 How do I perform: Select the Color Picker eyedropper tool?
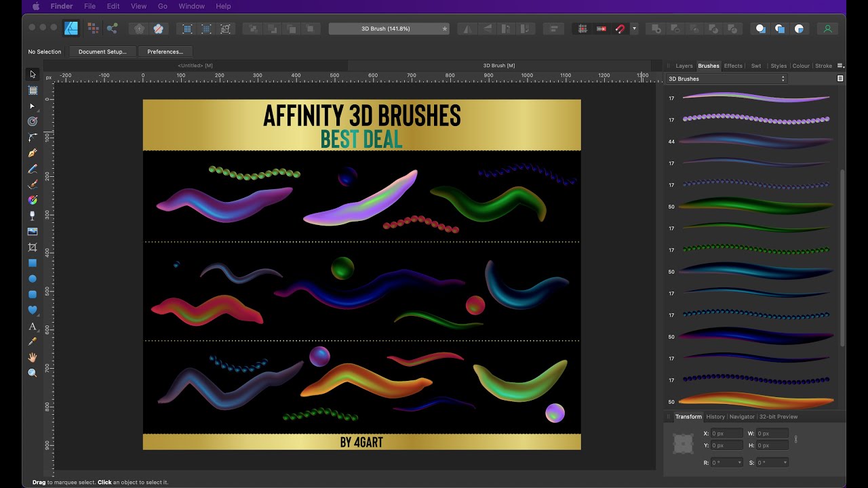(33, 342)
